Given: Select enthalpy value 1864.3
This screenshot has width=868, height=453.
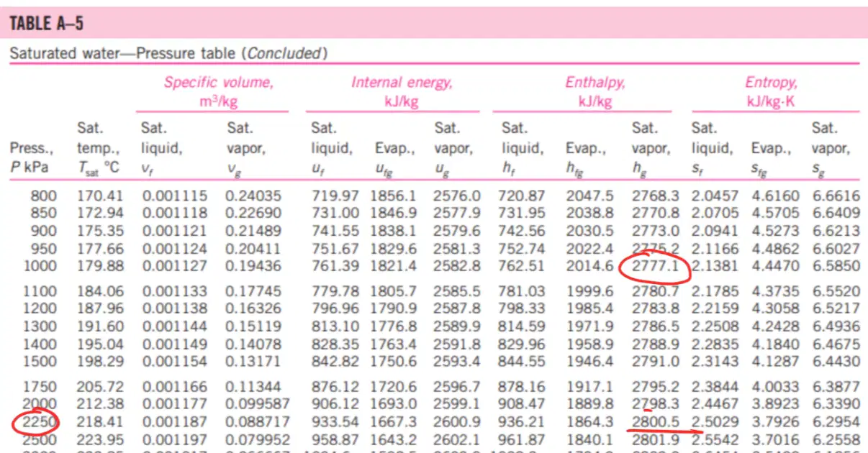Looking at the screenshot, I should coord(590,422).
